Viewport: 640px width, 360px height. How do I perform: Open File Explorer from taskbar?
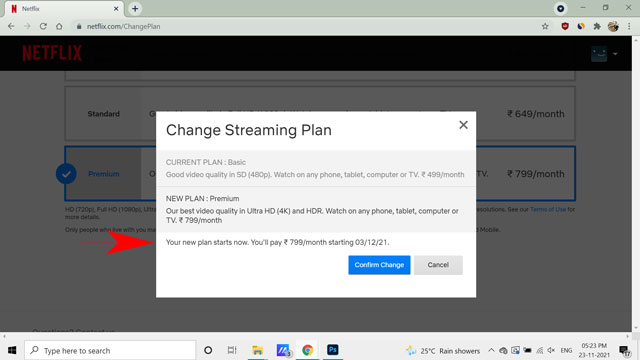tap(257, 350)
